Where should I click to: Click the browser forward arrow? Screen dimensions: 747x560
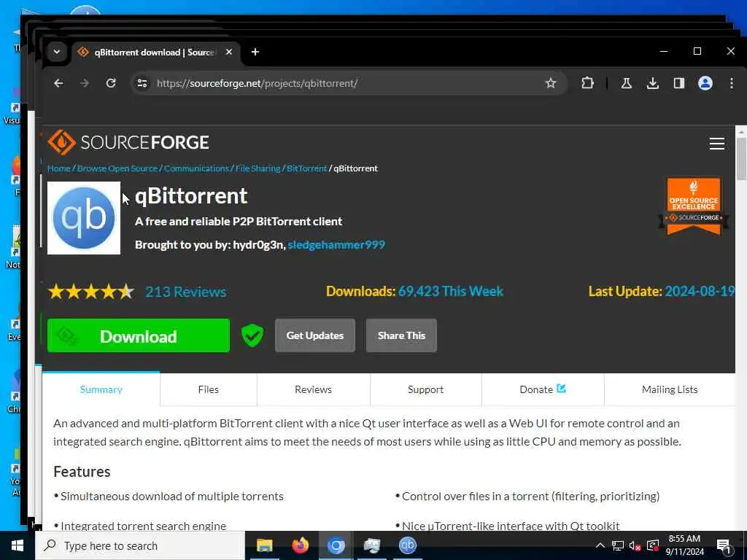pyautogui.click(x=85, y=83)
